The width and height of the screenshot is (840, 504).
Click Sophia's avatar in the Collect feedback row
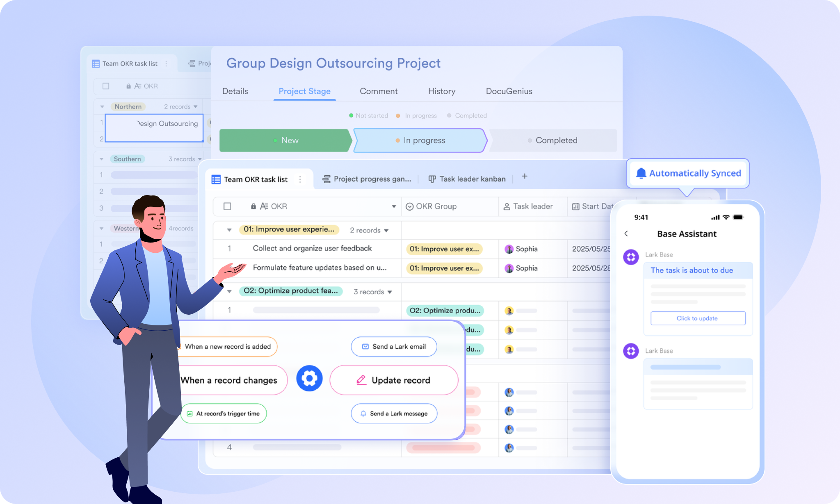point(509,249)
